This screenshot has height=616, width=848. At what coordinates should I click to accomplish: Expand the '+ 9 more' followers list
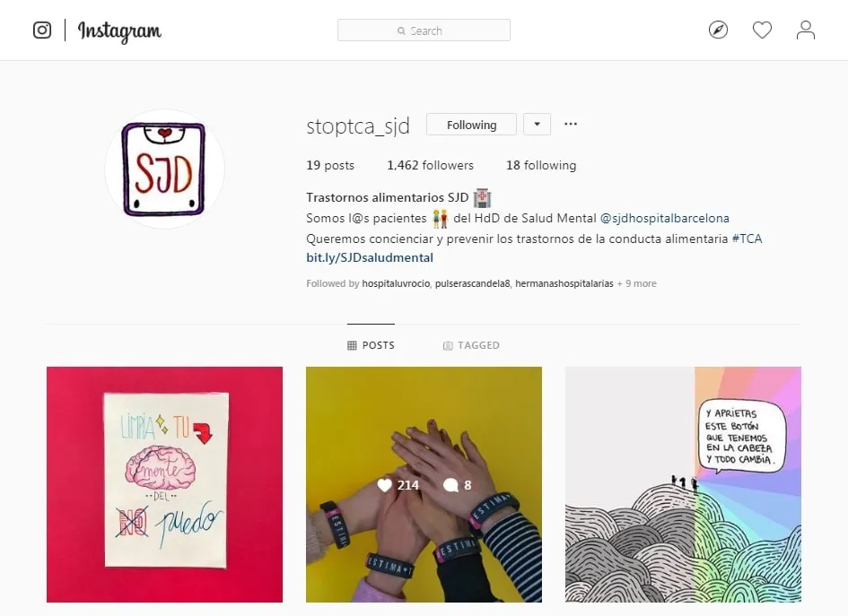click(637, 283)
